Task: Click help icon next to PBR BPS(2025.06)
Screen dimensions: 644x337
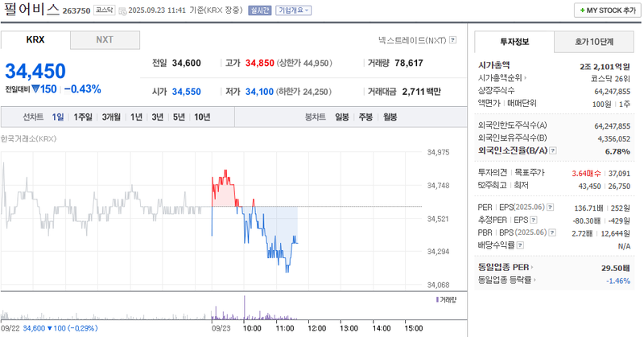Action: [x=552, y=232]
